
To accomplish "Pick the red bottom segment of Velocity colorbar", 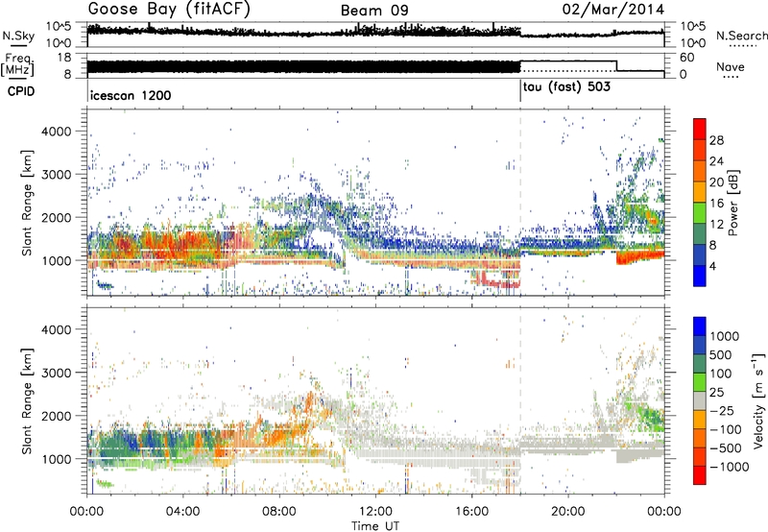I will click(700, 475).
